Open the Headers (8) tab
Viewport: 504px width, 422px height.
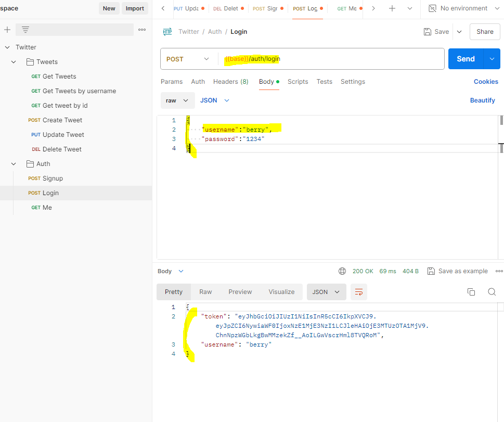pos(231,82)
